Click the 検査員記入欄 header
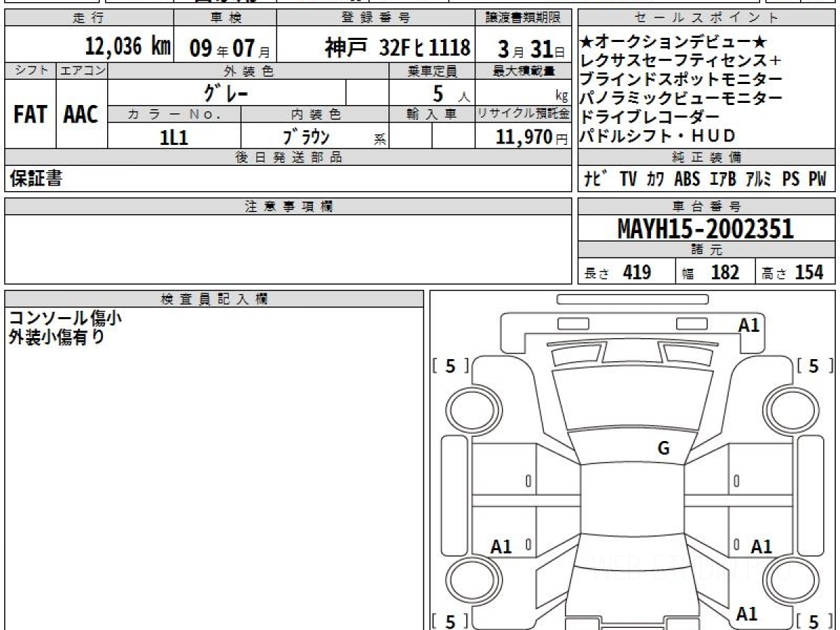 (214, 299)
